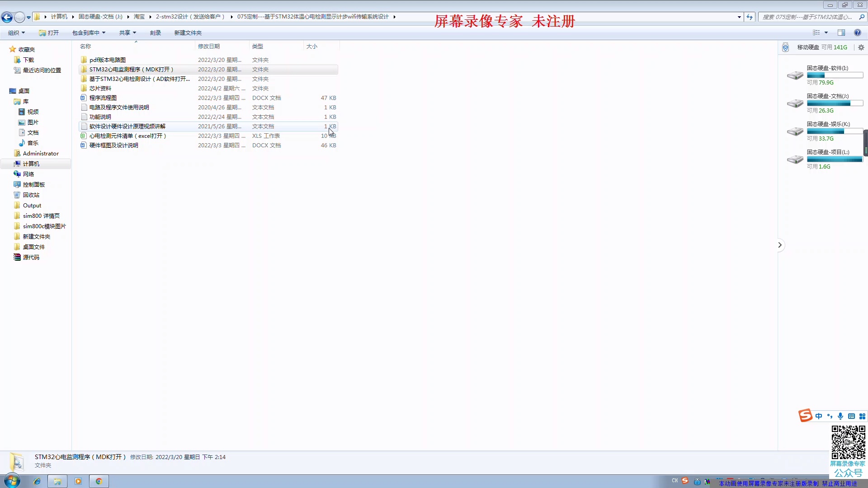
Task: Open Chrome from the taskbar
Action: (99, 481)
